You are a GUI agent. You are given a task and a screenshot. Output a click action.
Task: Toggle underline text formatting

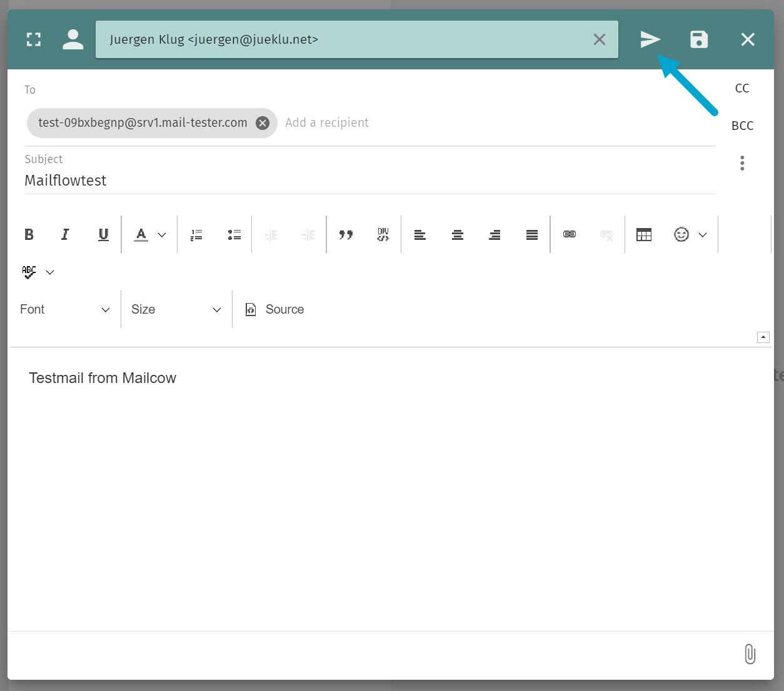click(x=103, y=234)
